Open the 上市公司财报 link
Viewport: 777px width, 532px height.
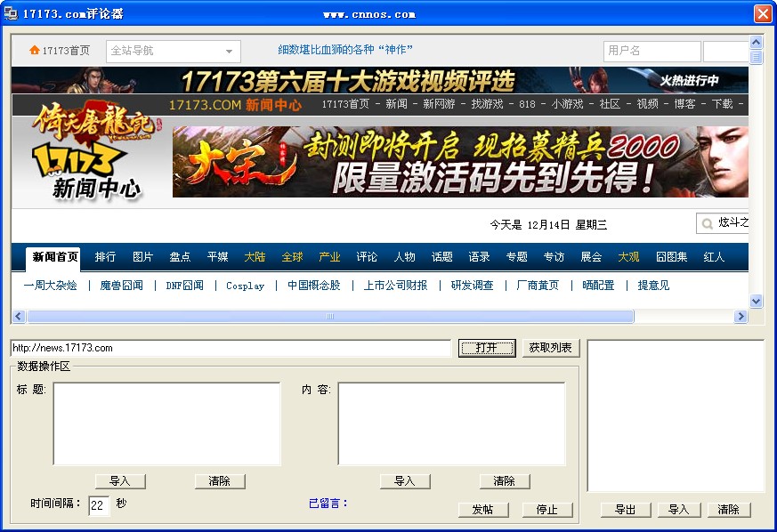pyautogui.click(x=395, y=286)
